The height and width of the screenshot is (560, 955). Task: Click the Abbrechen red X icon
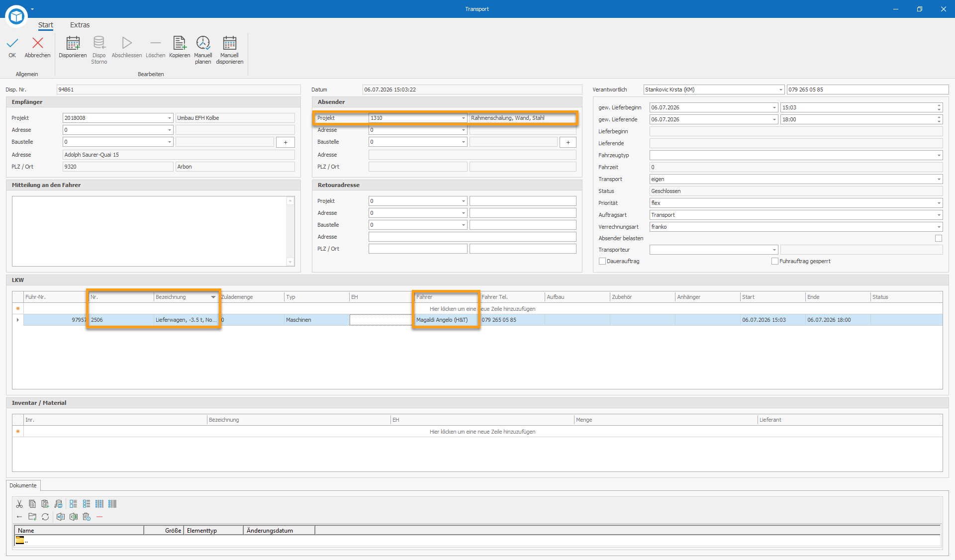pos(37,43)
